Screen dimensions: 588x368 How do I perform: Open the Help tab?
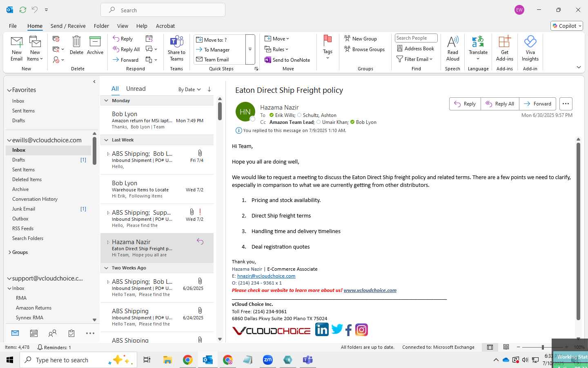click(x=142, y=26)
